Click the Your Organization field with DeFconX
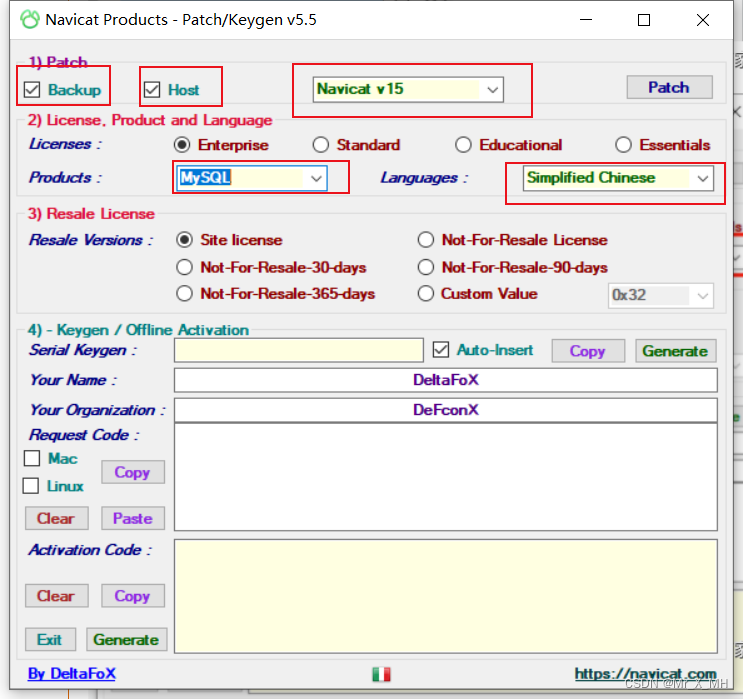This screenshot has height=699, width=743. (x=445, y=410)
